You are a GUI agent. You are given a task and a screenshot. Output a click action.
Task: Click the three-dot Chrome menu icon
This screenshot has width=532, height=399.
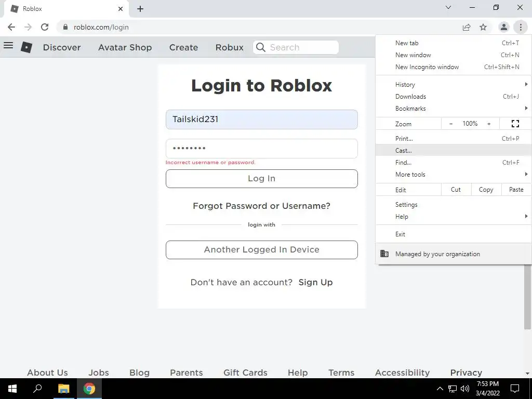point(521,27)
